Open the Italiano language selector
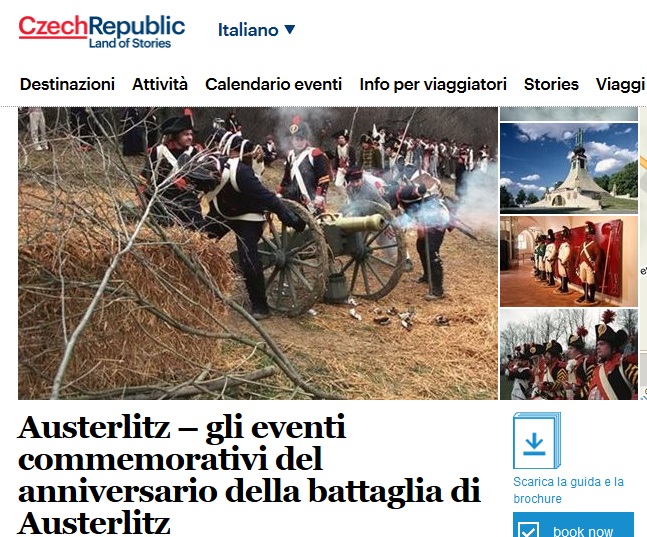 tap(256, 30)
